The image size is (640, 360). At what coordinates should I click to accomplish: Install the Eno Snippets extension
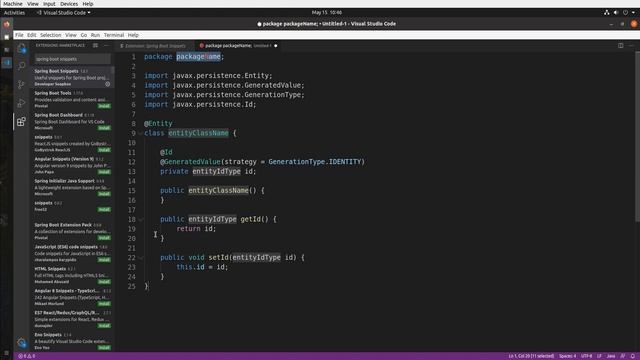104,348
